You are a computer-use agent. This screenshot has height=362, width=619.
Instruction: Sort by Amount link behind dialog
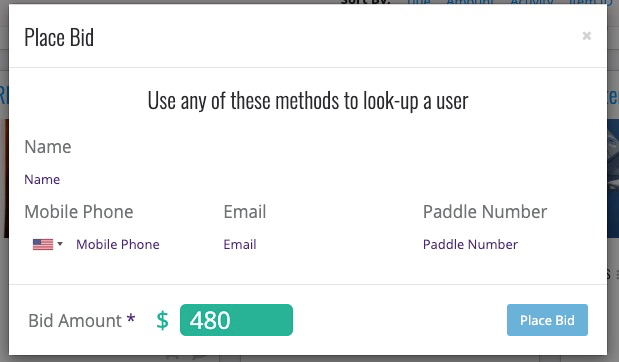[x=470, y=2]
